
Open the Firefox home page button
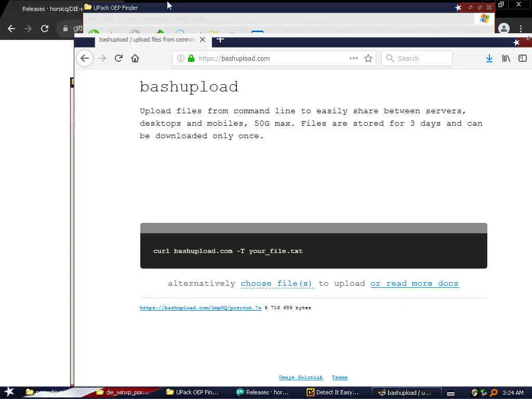tap(135, 58)
